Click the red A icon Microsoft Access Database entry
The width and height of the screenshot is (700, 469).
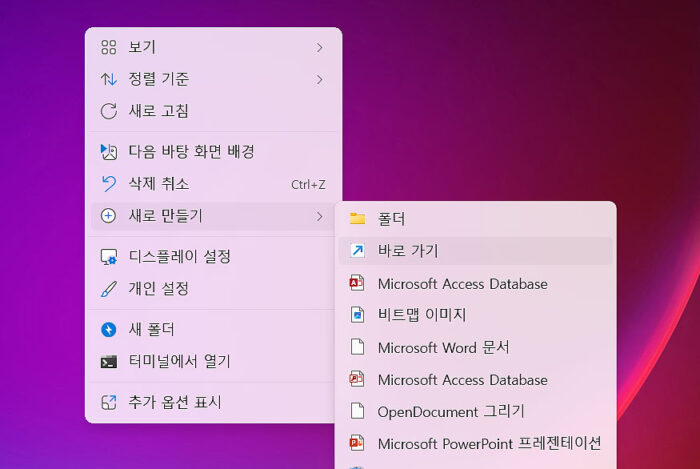(x=475, y=284)
